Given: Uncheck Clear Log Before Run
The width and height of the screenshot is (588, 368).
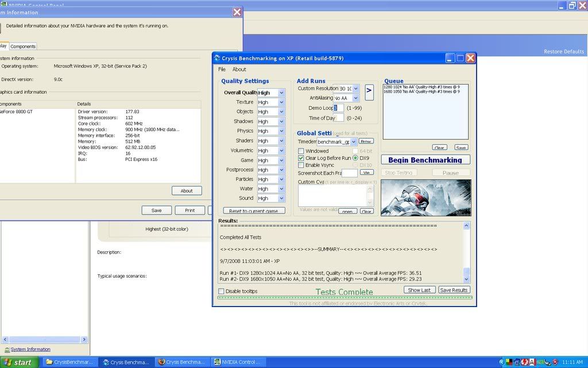Looking at the screenshot, I should pos(301,158).
